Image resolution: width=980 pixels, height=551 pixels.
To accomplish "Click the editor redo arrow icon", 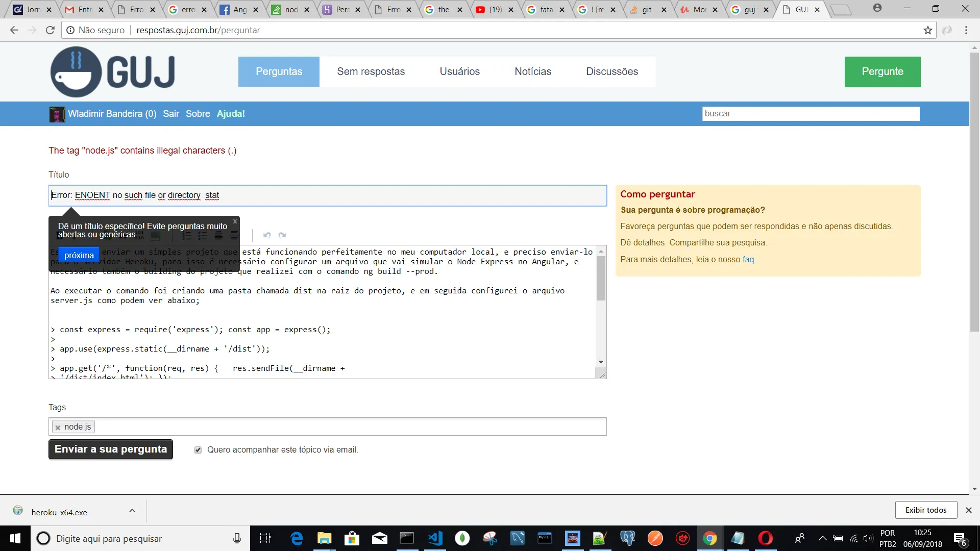I will (x=282, y=235).
